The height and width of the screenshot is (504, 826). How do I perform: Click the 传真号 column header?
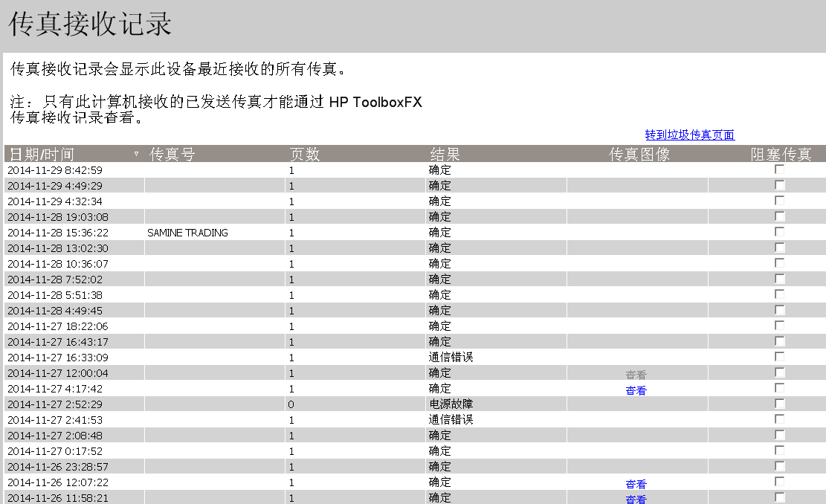point(172,155)
